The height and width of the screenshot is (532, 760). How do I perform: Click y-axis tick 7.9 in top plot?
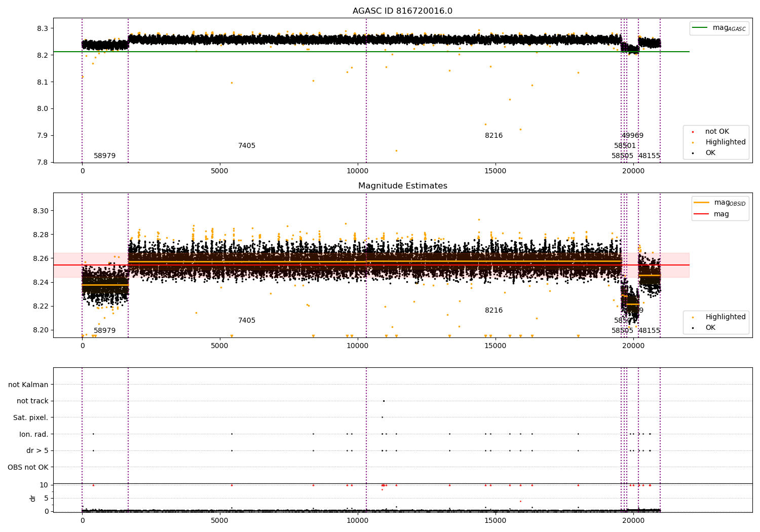tap(43, 136)
